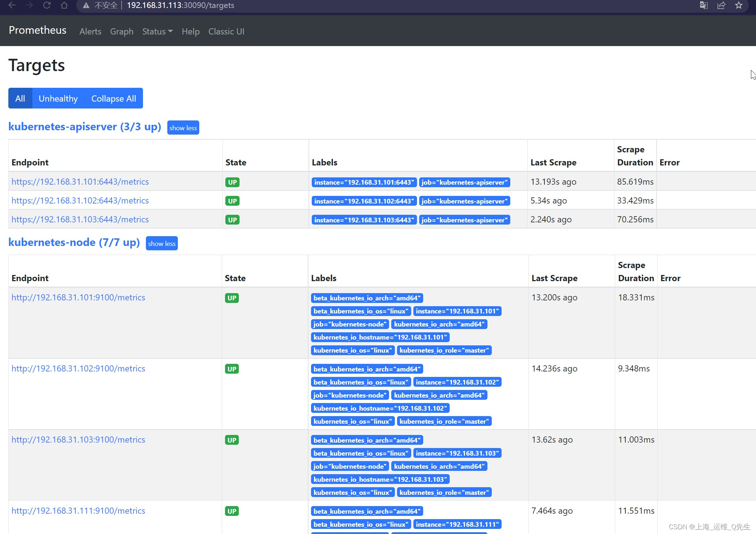Click last scrape value 14.236s ago
The width and height of the screenshot is (756, 534).
pyautogui.click(x=555, y=369)
